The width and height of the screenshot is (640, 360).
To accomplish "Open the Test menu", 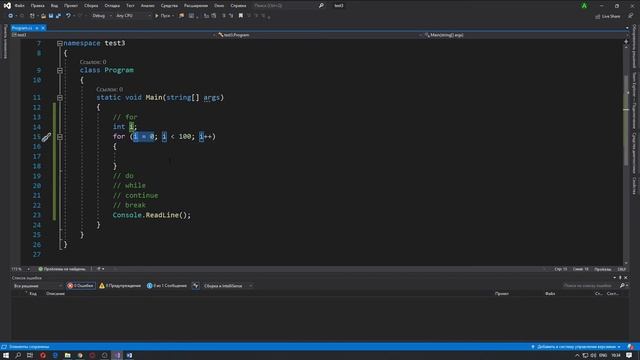I will 130,6.
